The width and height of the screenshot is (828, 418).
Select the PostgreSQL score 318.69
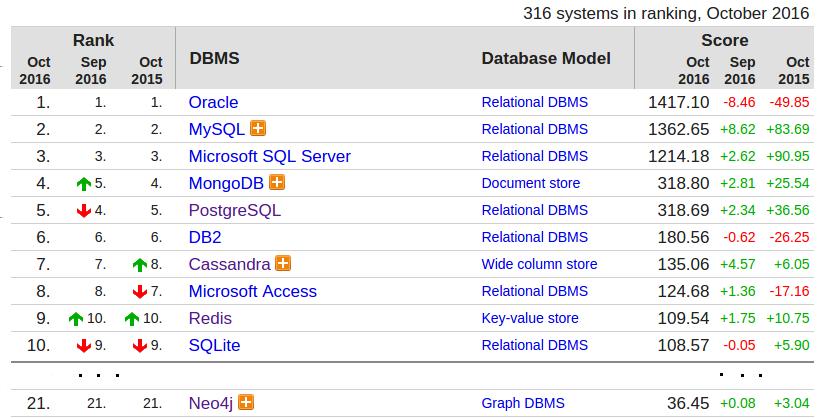coord(683,210)
